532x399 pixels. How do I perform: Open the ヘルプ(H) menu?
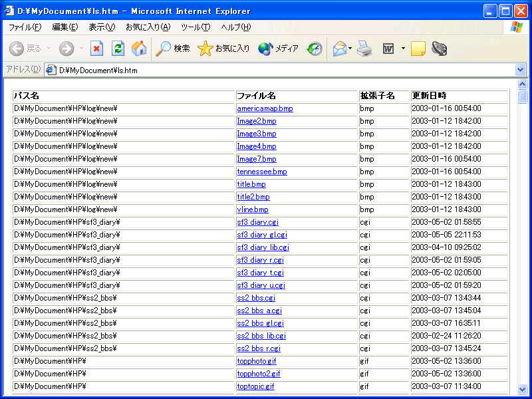pos(236,27)
